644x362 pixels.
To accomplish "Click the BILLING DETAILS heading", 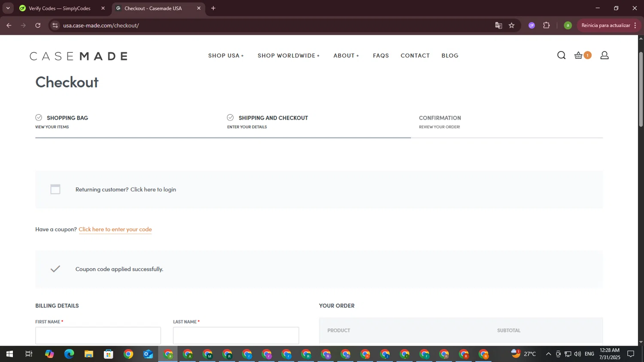I will tap(57, 306).
